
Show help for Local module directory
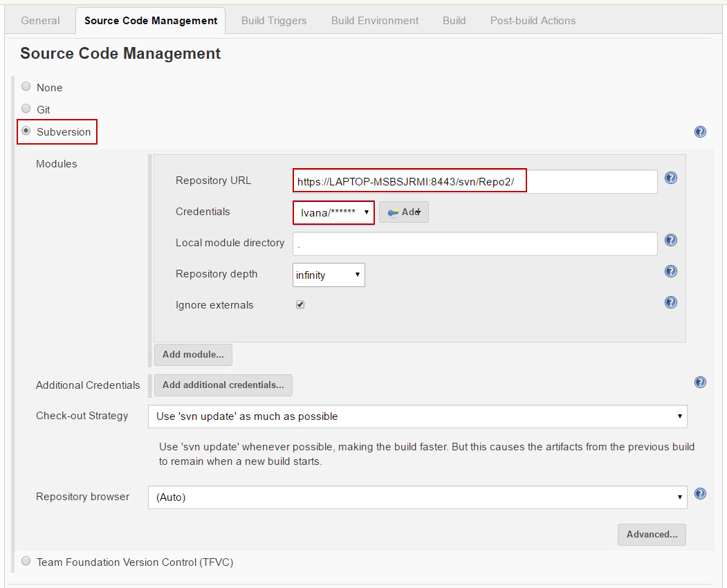pos(670,240)
